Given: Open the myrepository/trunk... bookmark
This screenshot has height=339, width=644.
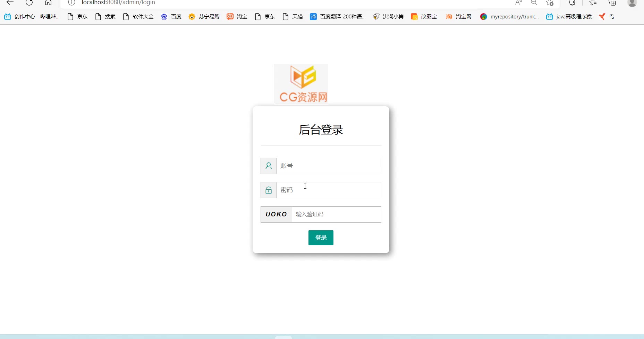Looking at the screenshot, I should pos(510,17).
